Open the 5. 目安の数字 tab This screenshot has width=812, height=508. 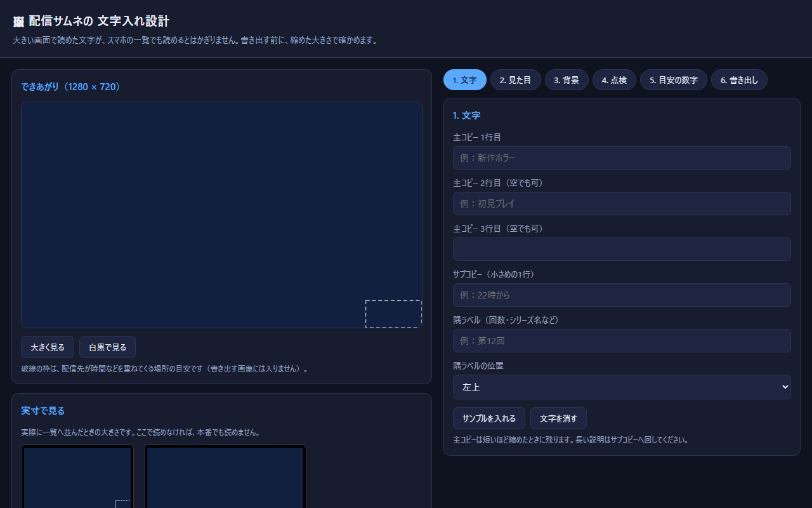click(x=674, y=80)
